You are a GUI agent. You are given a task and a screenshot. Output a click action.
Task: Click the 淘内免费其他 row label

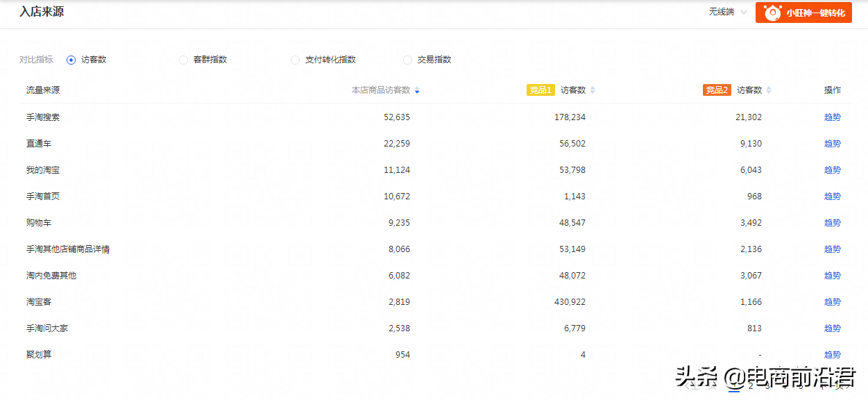[51, 276]
